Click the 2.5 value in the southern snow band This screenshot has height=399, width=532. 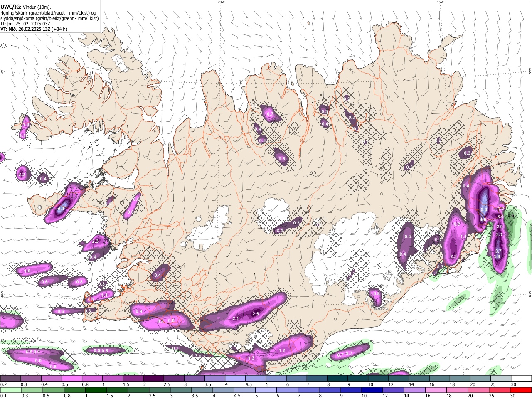(x=256, y=314)
